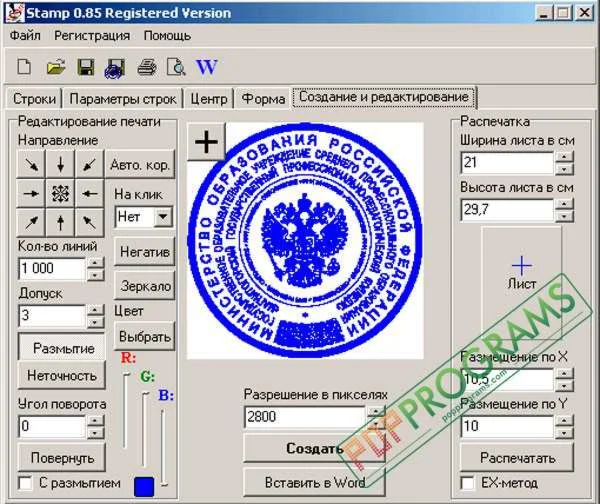Increase Кол-во линий with up arrow

(95, 263)
